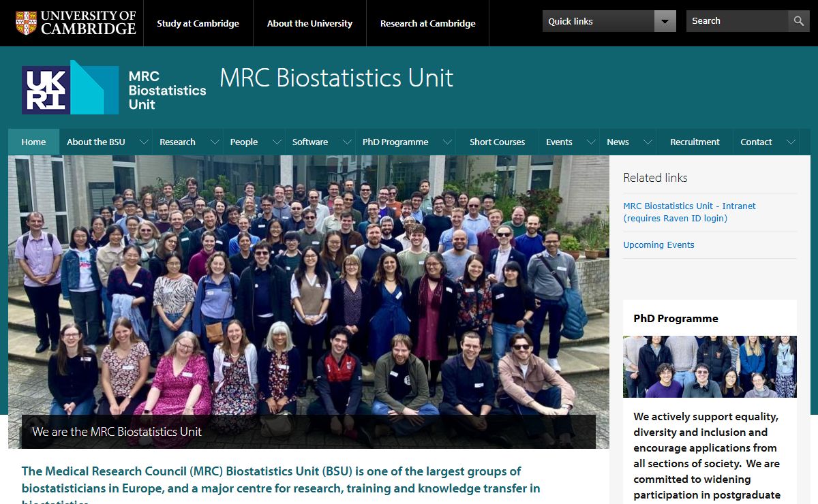818x504 pixels.
Task: Click the PhD Programme students thumbnail
Action: [710, 366]
